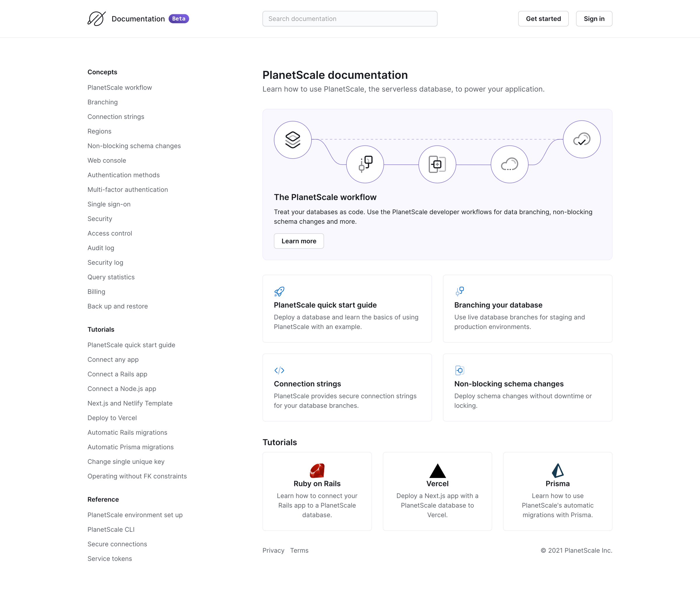Image resolution: width=700 pixels, height=606 pixels.
Task: Open Service tokens sidebar link
Action: pyautogui.click(x=110, y=559)
